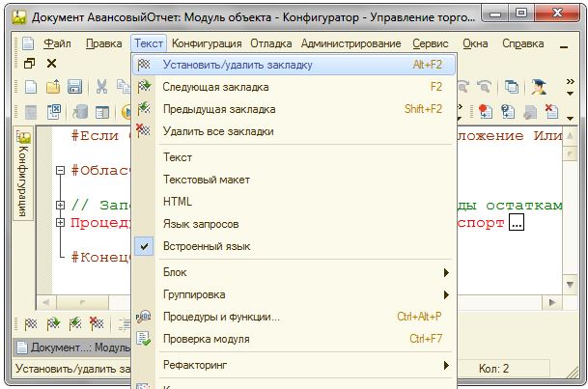Image resolution: width=588 pixels, height=389 pixels.
Task: Click the Check module icon in menu
Action: (x=144, y=339)
